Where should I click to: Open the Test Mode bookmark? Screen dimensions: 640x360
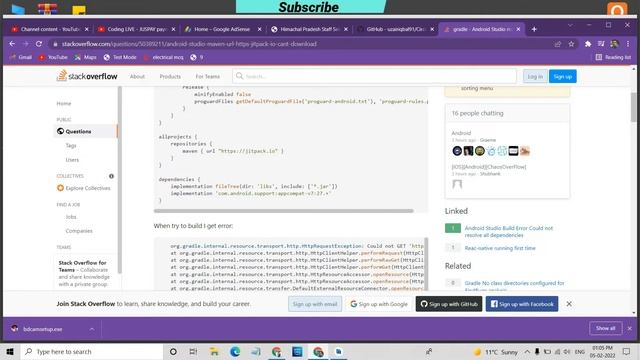[120, 57]
